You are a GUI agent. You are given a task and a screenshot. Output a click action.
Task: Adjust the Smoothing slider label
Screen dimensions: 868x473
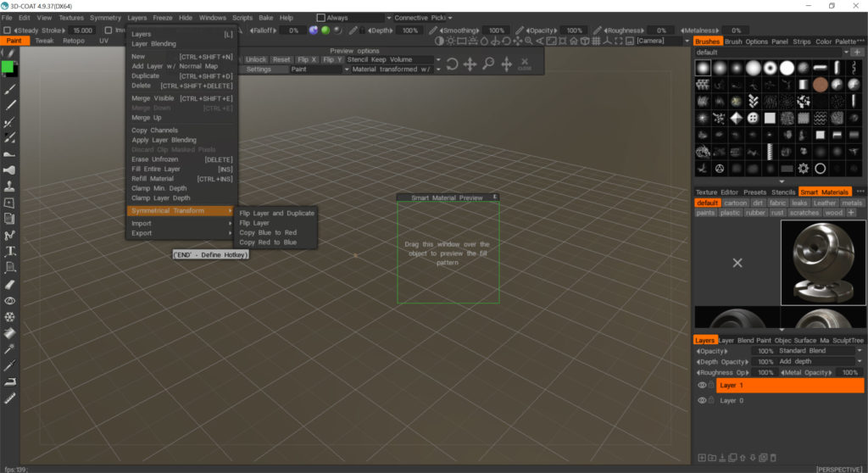tap(459, 31)
